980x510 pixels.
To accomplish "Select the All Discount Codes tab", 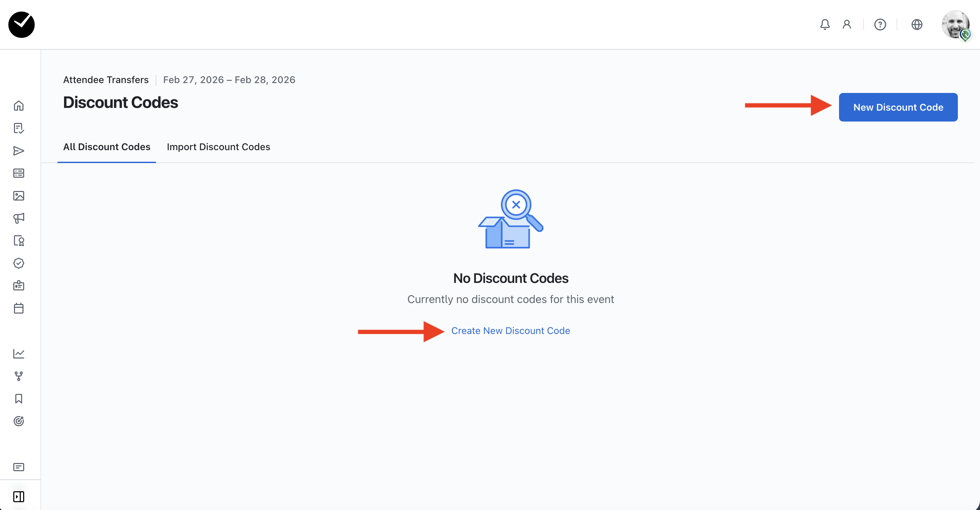I will [x=107, y=147].
